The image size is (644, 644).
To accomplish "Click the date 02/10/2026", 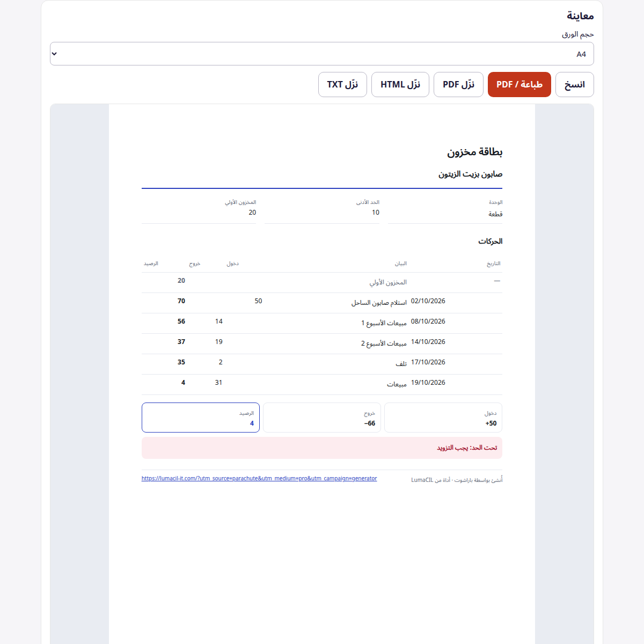I will (x=428, y=301).
